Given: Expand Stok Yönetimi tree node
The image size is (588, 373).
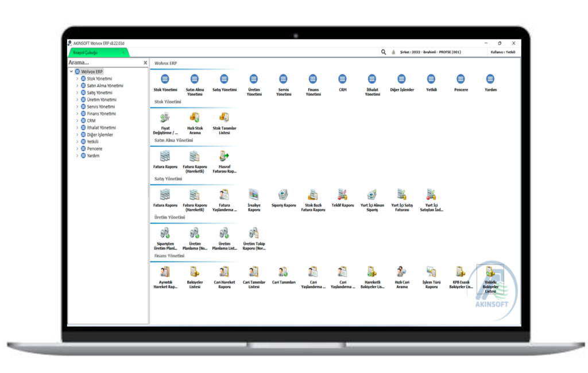Looking at the screenshot, I should [77, 79].
